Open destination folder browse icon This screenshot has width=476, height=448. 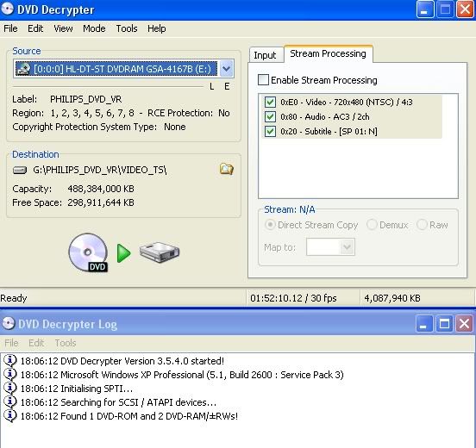(x=227, y=169)
